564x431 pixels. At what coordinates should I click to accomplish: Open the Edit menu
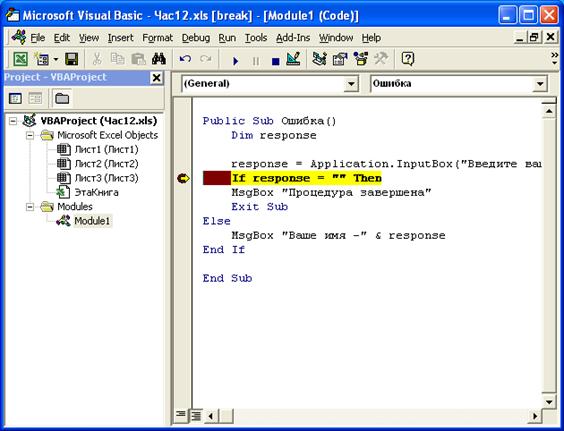point(62,38)
